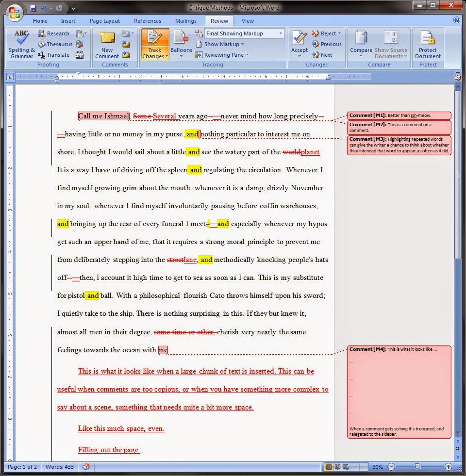Open the Final Showing Markup dropdown
Viewport: 466px width, 476px height.
tap(282, 33)
